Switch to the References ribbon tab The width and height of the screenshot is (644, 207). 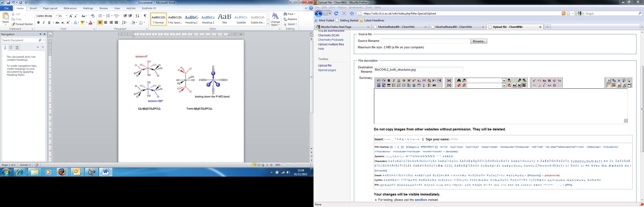[70, 8]
